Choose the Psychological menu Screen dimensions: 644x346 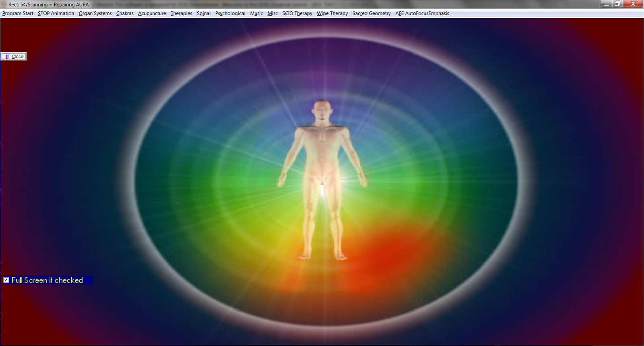pos(230,13)
